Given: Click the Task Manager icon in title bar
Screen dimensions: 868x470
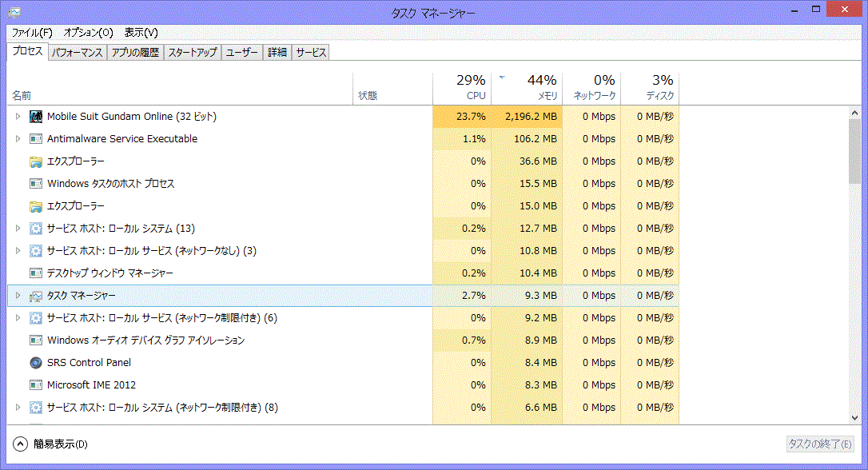Looking at the screenshot, I should click(x=14, y=12).
